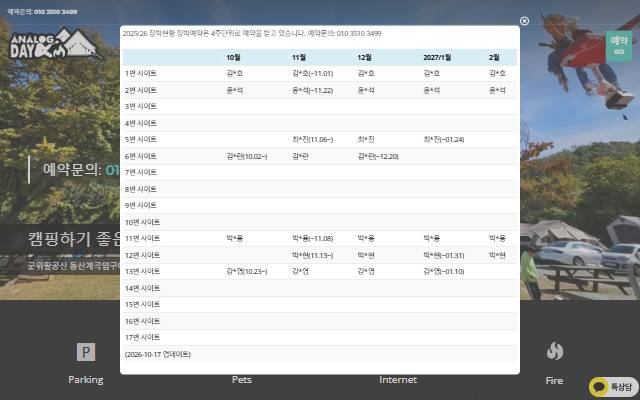This screenshot has width=640, height=400.
Task: Click 강*연(10.23~) cell in site 13
Action: (x=247, y=271)
